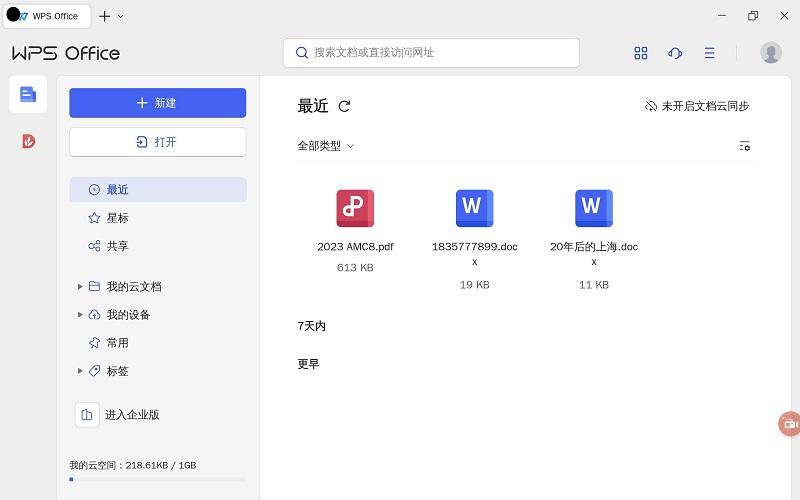800x500 pixels.
Task: Expand the 标签 tree node
Action: click(80, 371)
